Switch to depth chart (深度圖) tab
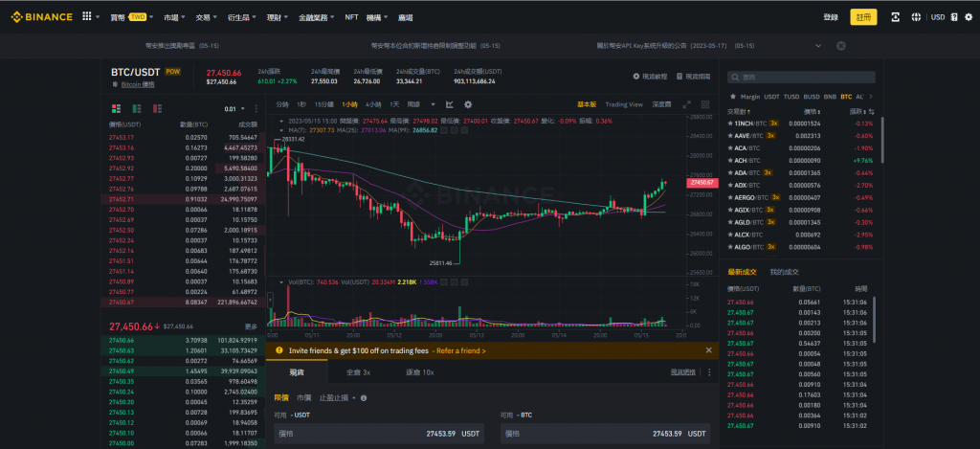 (661, 104)
